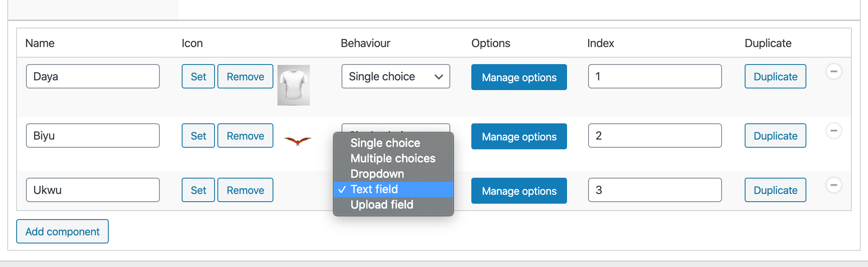Remove the Biyu component row via minus icon
868x267 pixels.
pyautogui.click(x=834, y=131)
